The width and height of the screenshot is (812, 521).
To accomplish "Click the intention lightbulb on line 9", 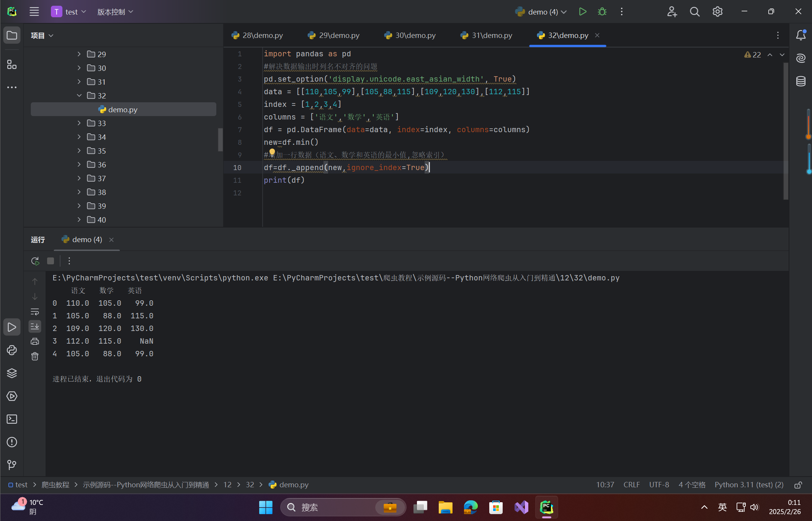I will click(272, 152).
